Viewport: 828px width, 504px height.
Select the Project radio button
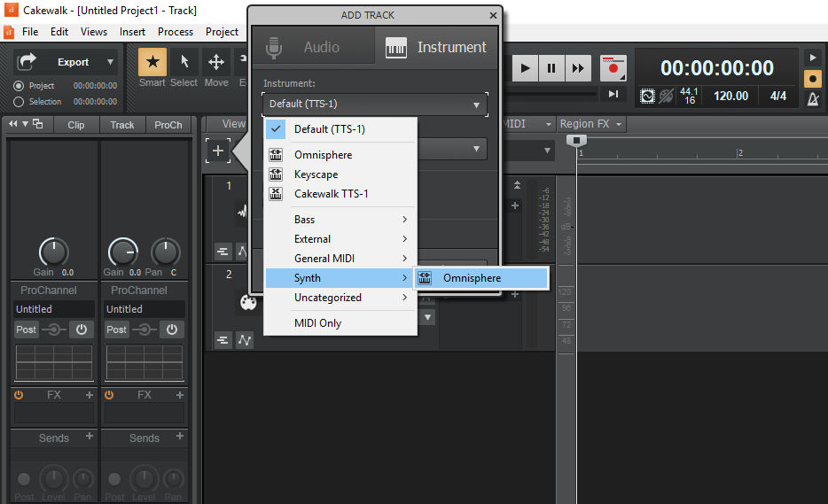click(x=19, y=86)
